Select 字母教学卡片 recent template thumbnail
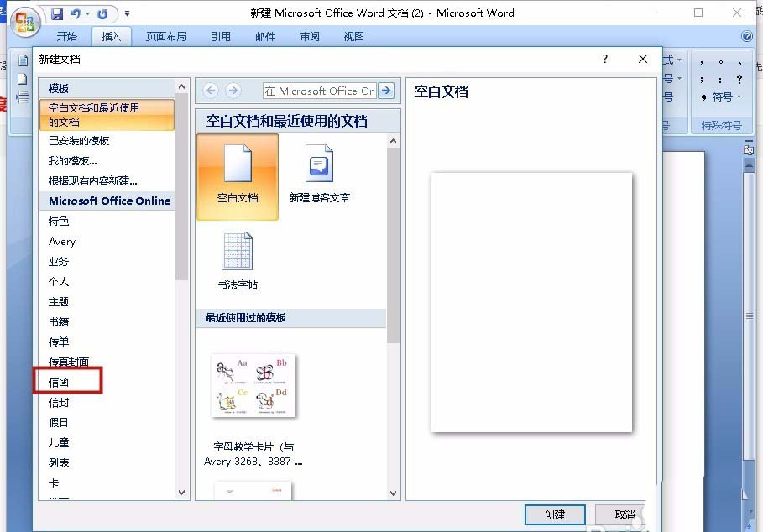This screenshot has width=763, height=532. click(x=253, y=386)
